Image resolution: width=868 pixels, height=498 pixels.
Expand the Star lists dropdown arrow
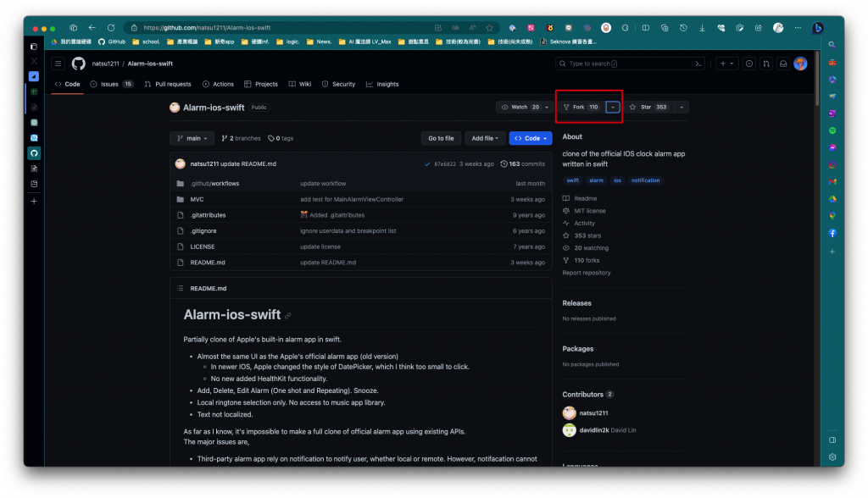tap(682, 108)
